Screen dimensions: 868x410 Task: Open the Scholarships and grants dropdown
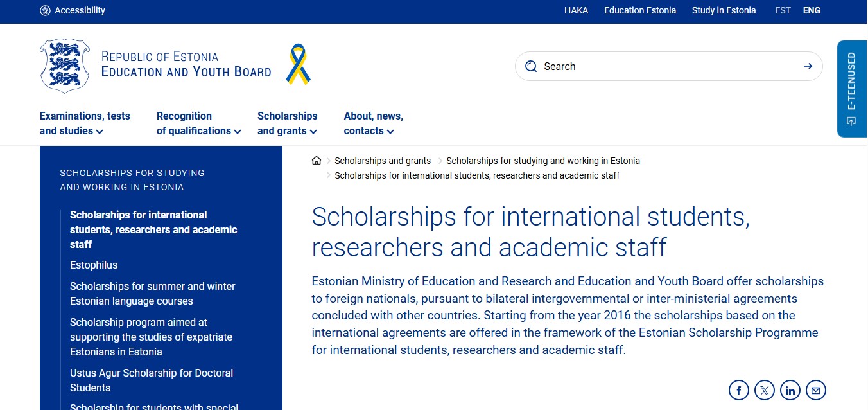(x=287, y=123)
